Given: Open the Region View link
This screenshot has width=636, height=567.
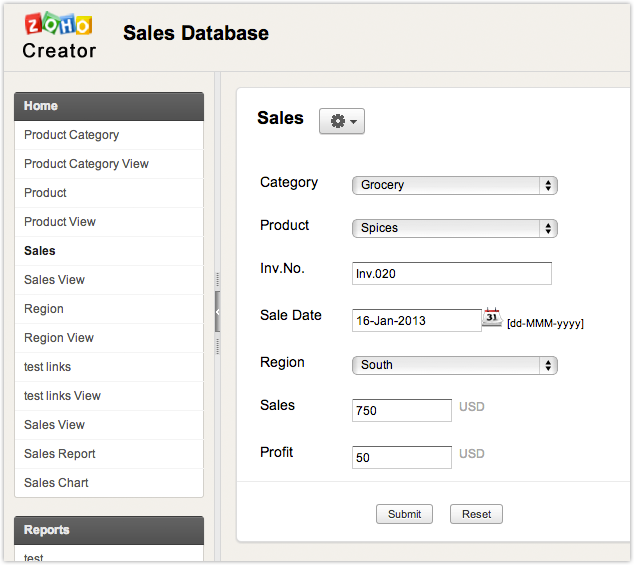Looking at the screenshot, I should click(58, 338).
